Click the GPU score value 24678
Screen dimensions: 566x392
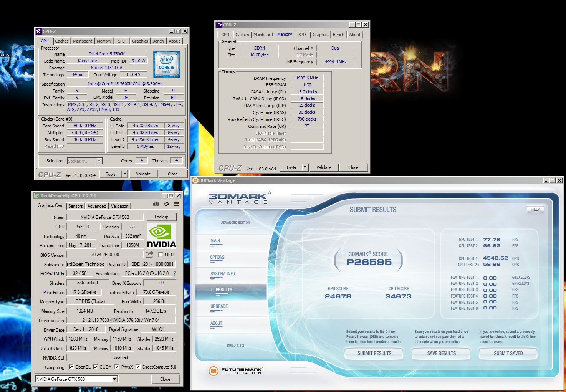point(338,296)
